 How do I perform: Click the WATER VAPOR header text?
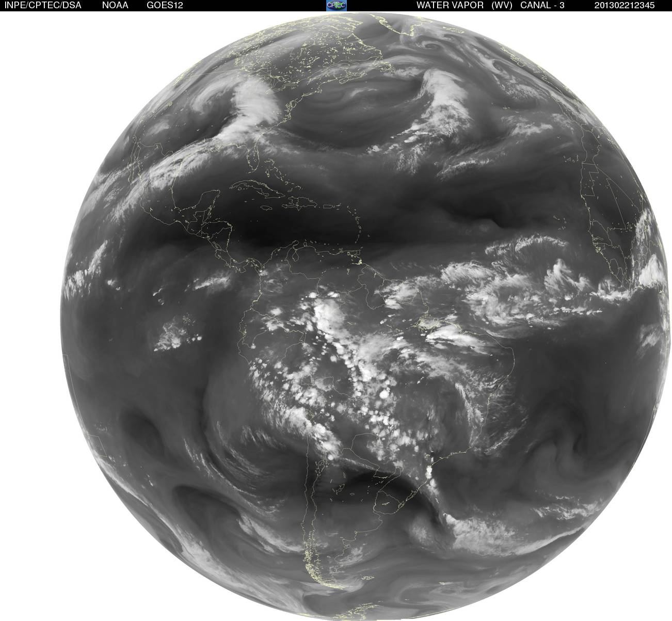point(450,5)
